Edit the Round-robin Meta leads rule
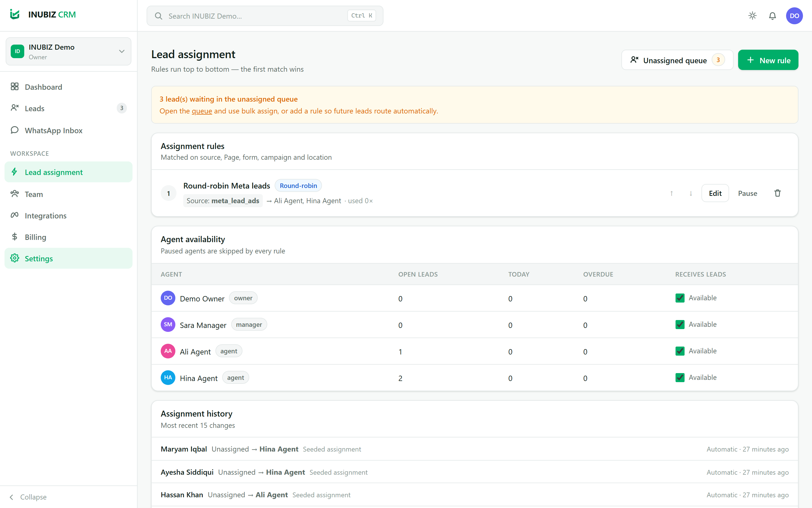812x508 pixels. [x=715, y=193]
